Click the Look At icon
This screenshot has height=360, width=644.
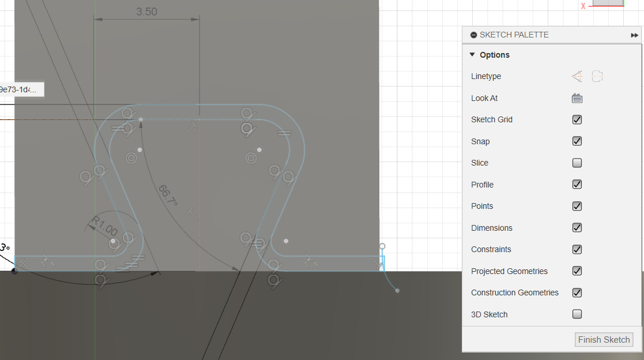click(x=577, y=98)
